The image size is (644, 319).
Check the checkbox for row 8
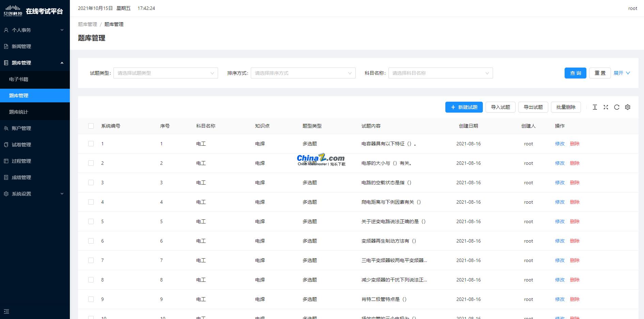(91, 280)
